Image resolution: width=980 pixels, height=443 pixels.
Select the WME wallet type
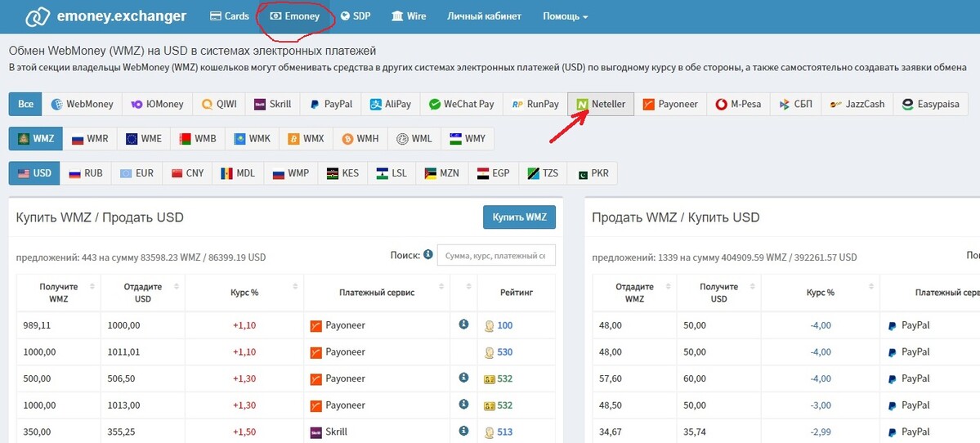(144, 139)
